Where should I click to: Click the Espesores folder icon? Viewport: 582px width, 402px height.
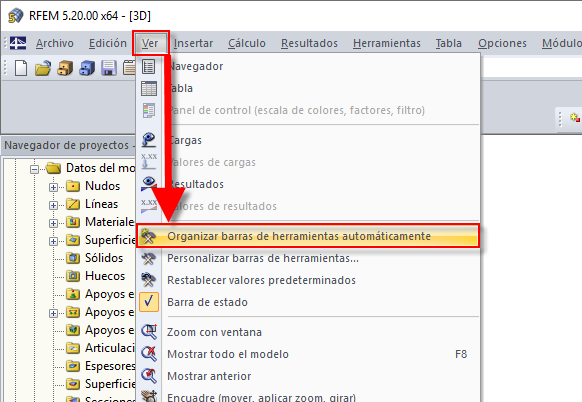(x=73, y=366)
